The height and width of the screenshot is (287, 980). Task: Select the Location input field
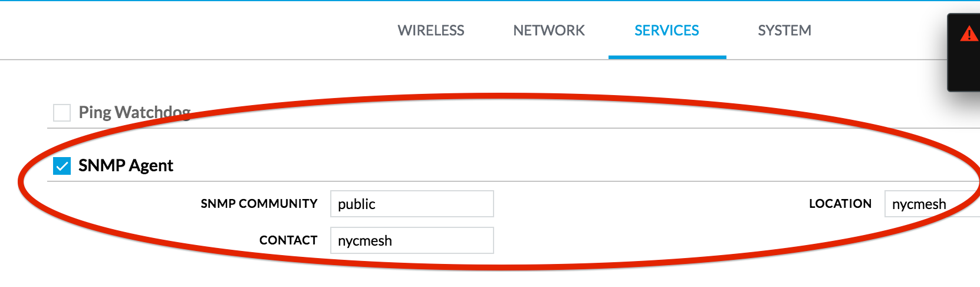(932, 204)
